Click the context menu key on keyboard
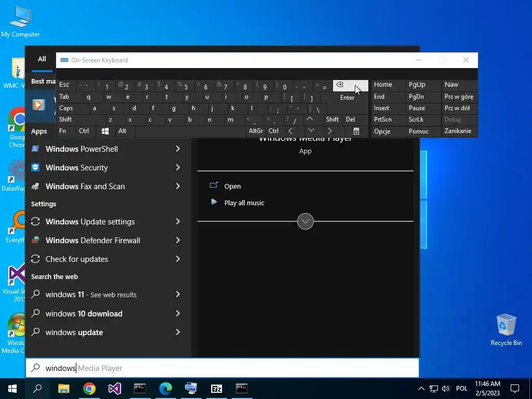Image resolution: width=532 pixels, height=399 pixels. click(x=356, y=131)
